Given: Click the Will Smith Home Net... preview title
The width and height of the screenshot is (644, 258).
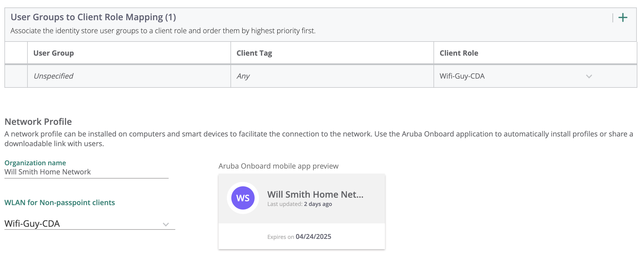Looking at the screenshot, I should pos(315,194).
